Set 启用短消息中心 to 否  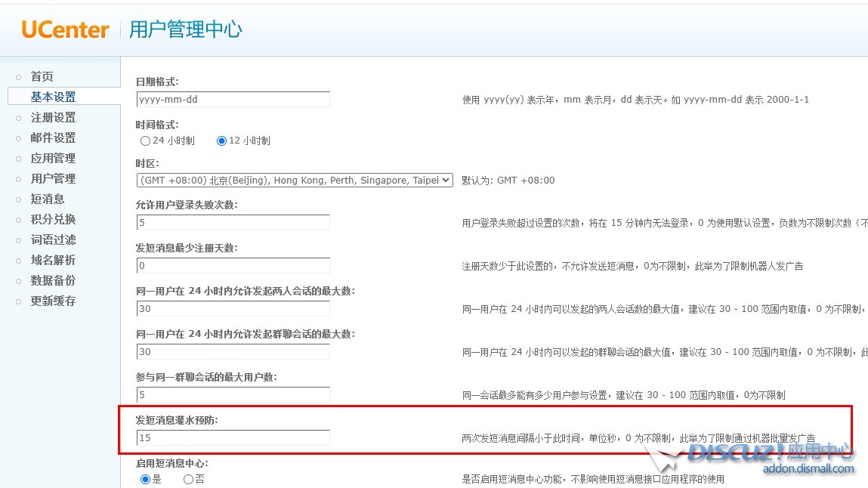coord(188,479)
